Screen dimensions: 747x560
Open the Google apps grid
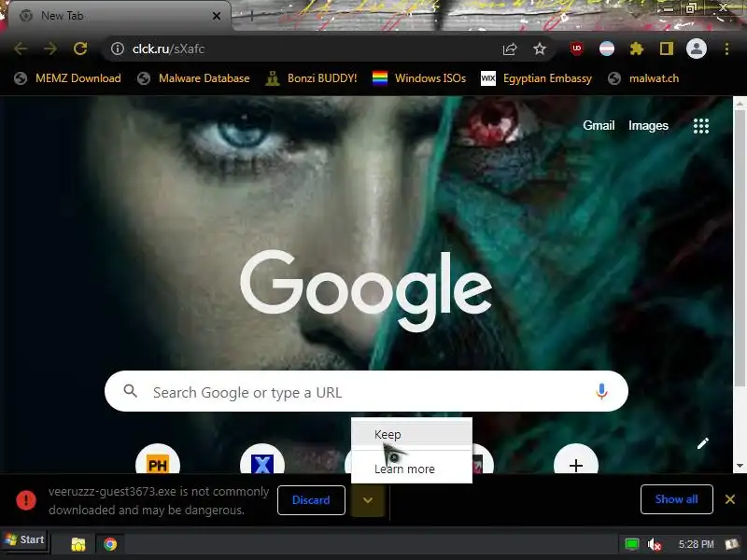[x=701, y=126]
